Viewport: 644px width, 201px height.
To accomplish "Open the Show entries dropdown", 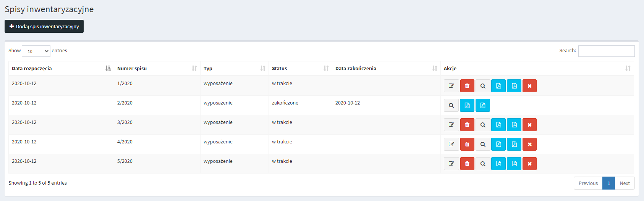I will (x=36, y=51).
